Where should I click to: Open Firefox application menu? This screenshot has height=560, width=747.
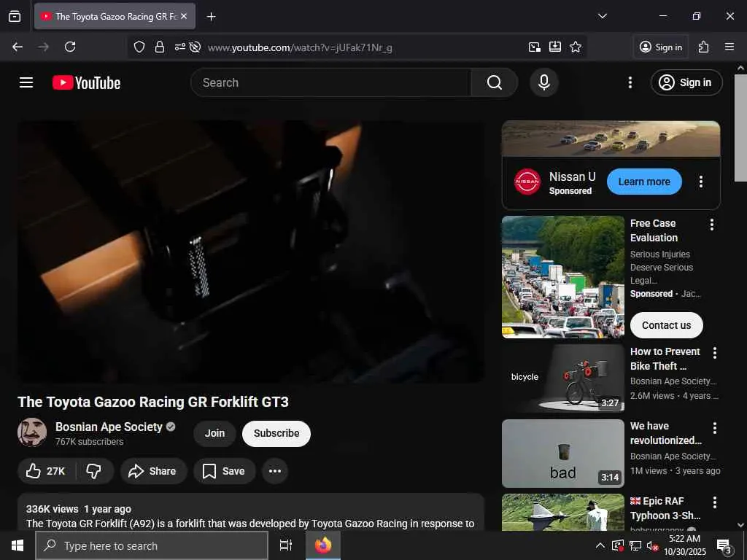tap(729, 47)
